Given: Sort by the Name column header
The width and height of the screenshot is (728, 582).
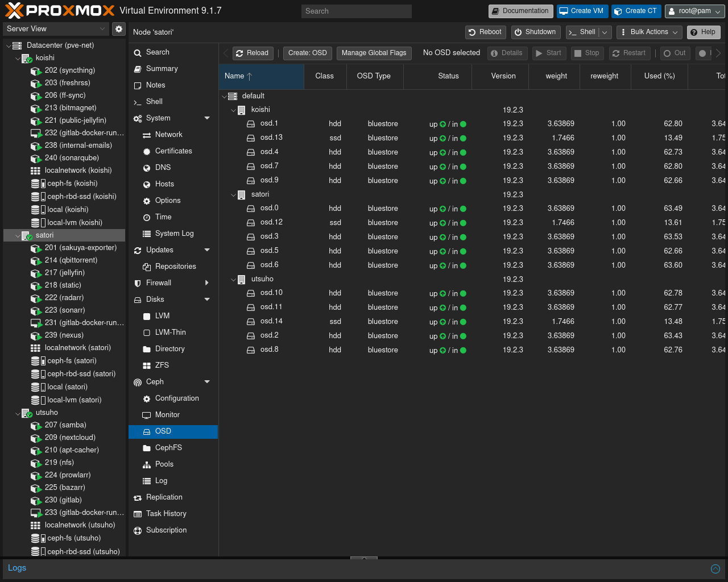Looking at the screenshot, I should (261, 76).
